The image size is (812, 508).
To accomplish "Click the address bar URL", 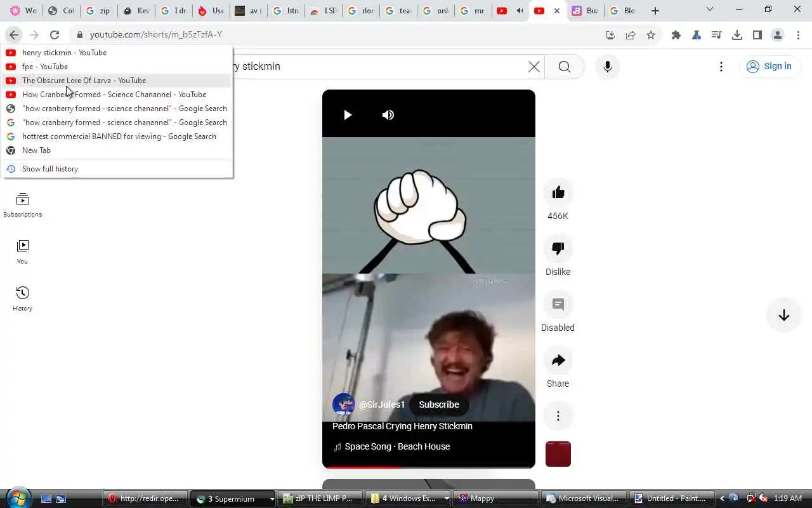I will pos(156,35).
